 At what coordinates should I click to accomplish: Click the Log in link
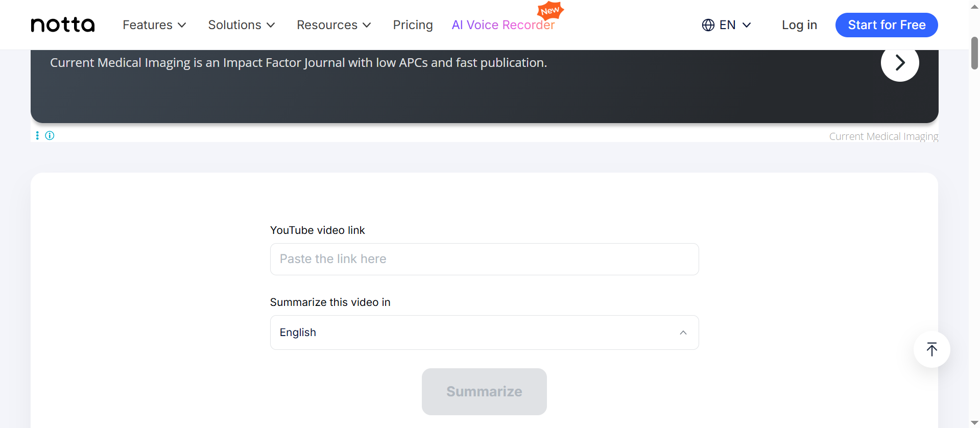pos(799,25)
